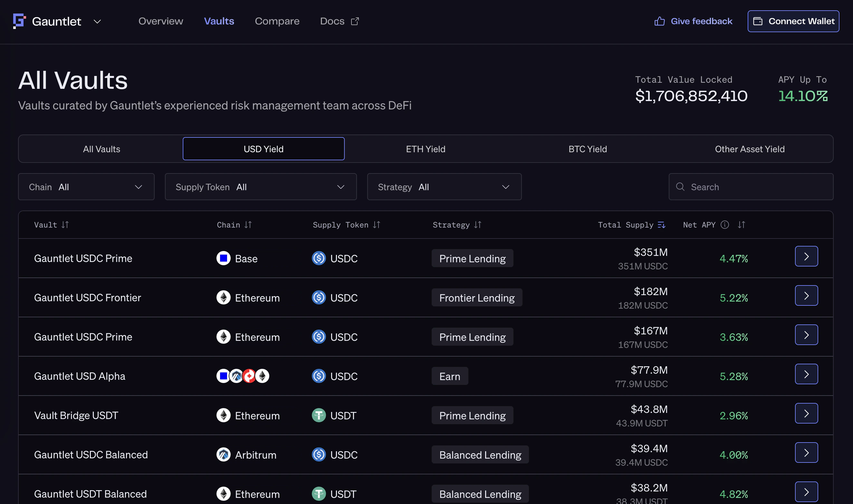Click the $351M total supply value
The width and height of the screenshot is (853, 504).
tap(650, 252)
